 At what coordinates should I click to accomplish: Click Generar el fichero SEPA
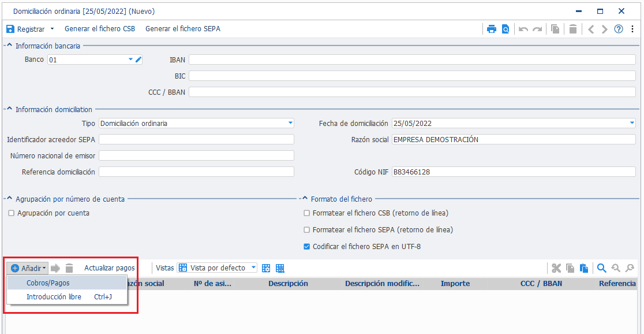(183, 29)
